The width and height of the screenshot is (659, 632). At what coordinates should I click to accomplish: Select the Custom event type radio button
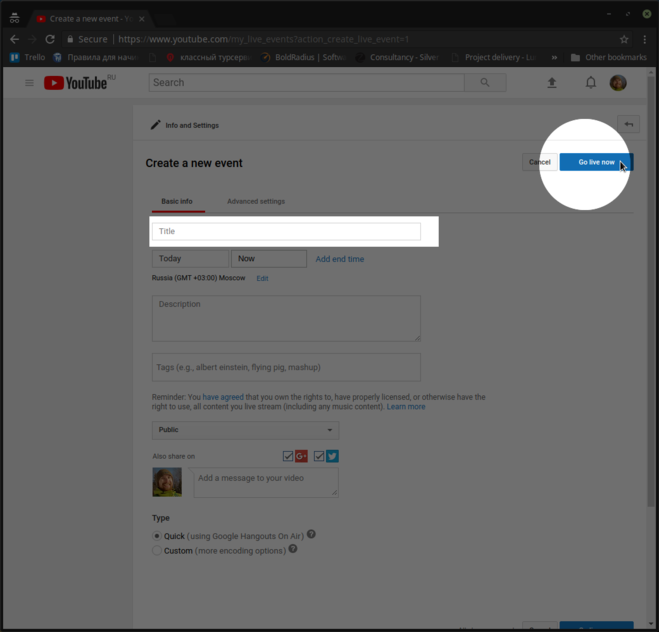(x=157, y=550)
